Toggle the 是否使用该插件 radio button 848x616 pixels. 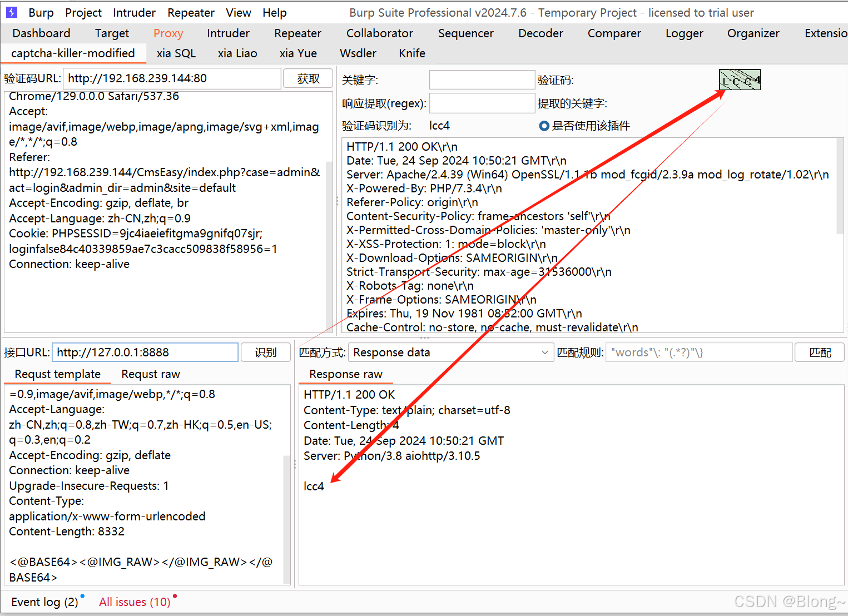pyautogui.click(x=544, y=126)
